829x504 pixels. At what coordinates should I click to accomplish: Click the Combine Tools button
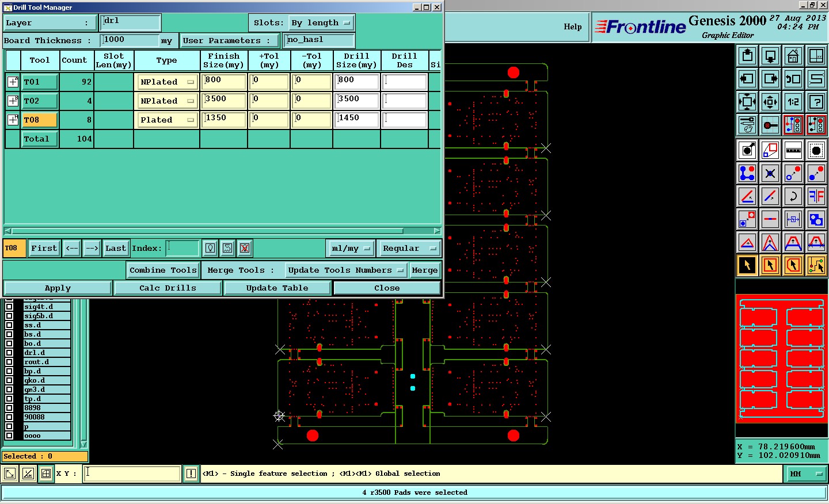click(163, 270)
